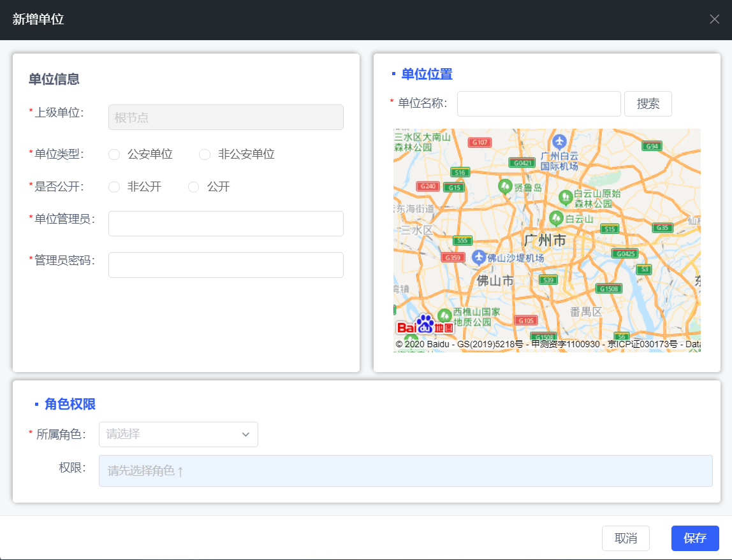Click the Foshan Shadi Airport map icon
The height and width of the screenshot is (560, 732).
pos(479,257)
